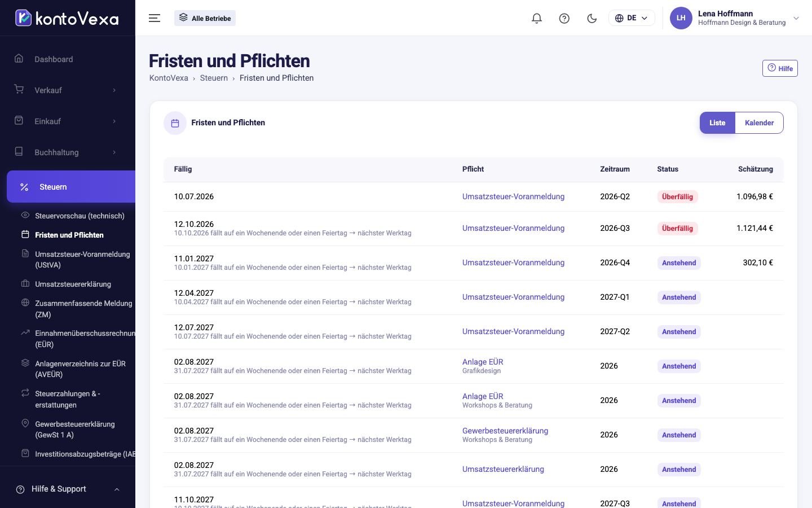Switch to Liste view
812x508 pixels.
click(x=717, y=123)
